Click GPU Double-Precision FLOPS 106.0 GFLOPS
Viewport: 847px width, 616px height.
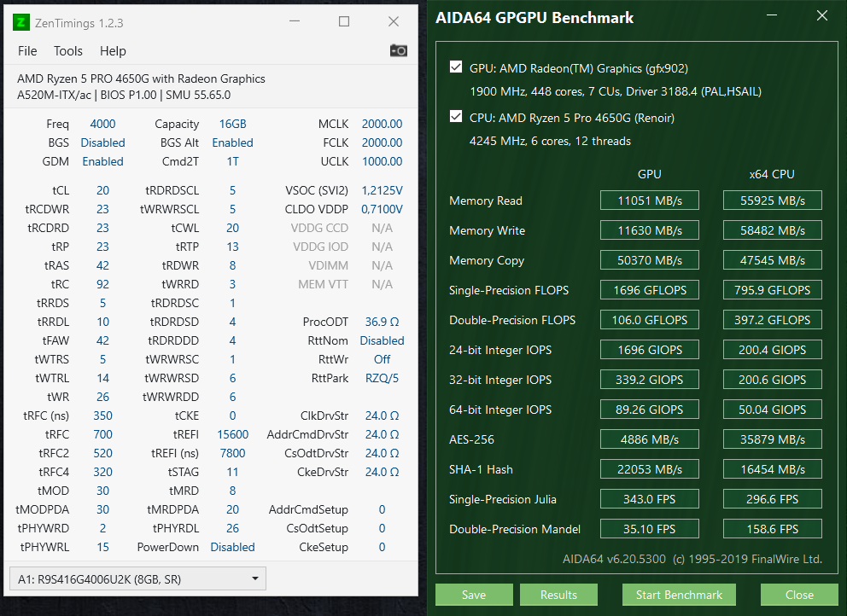point(649,320)
